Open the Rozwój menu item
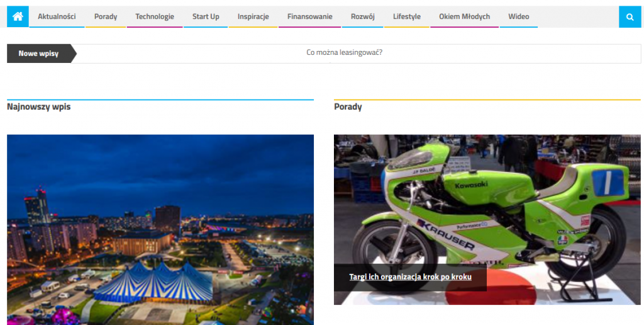 point(363,17)
